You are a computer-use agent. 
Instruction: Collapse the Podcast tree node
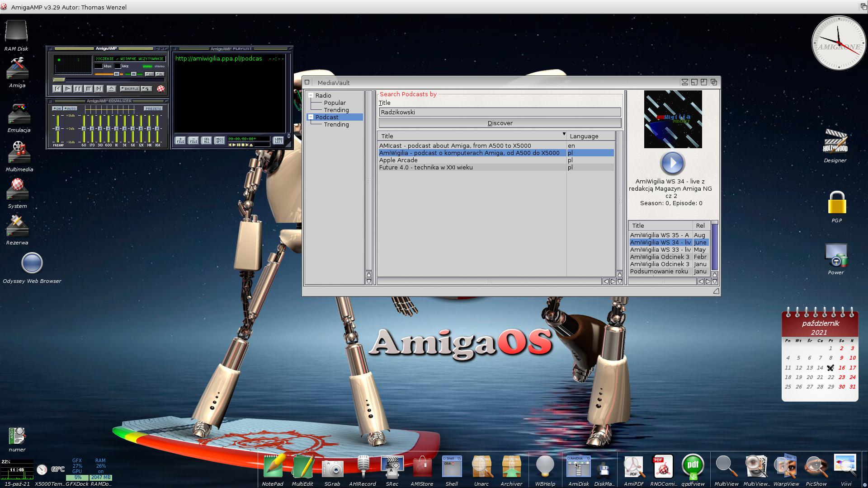[311, 117]
